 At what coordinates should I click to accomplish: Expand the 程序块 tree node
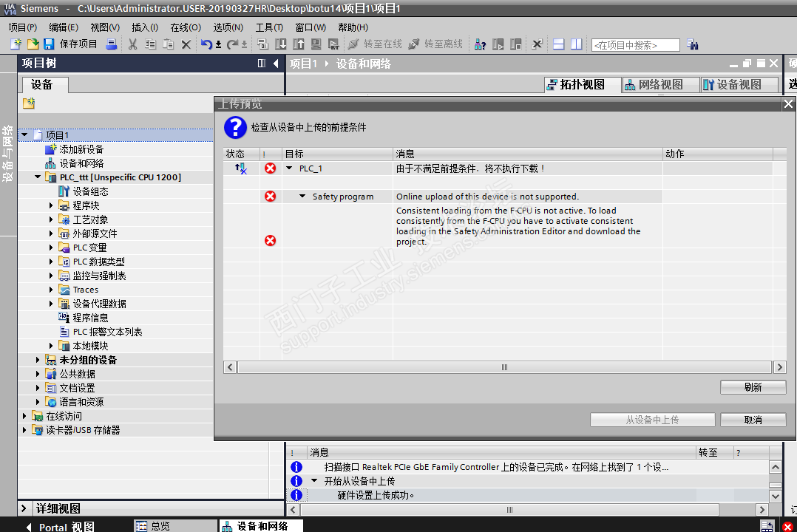click(x=51, y=205)
